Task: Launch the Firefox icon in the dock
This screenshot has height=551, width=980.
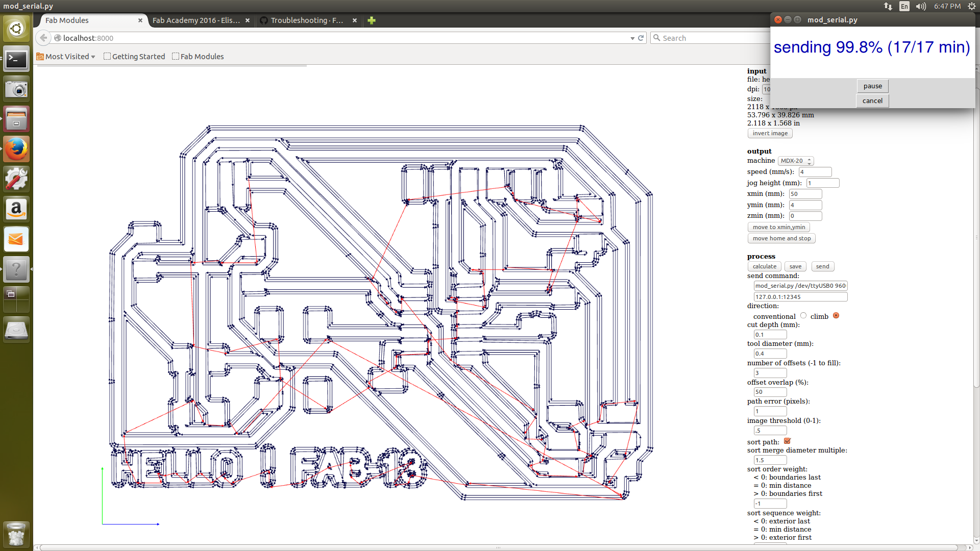Action: 16,149
